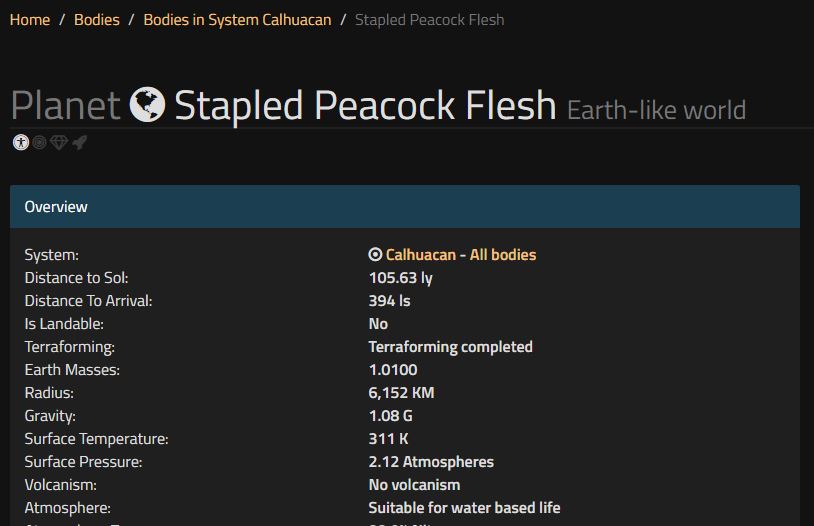Screen dimensions: 814x526
Task: Click the Suitable for water based life text
Action: [465, 507]
